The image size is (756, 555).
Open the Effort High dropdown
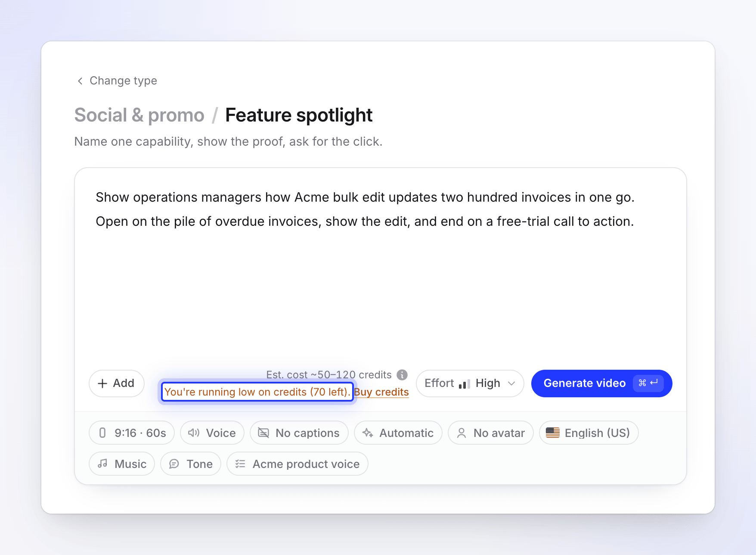point(470,384)
